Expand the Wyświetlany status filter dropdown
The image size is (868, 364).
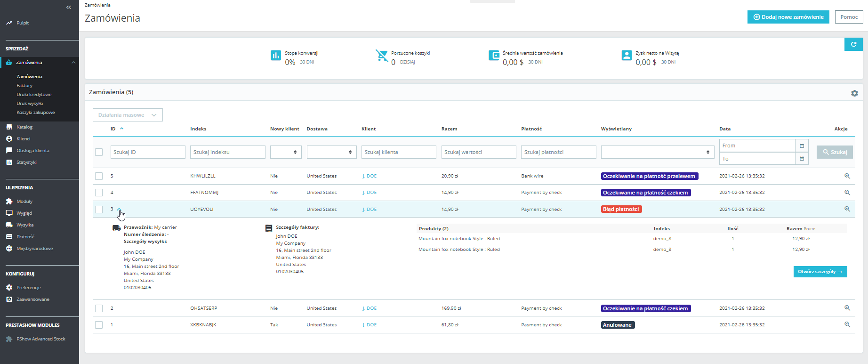657,152
